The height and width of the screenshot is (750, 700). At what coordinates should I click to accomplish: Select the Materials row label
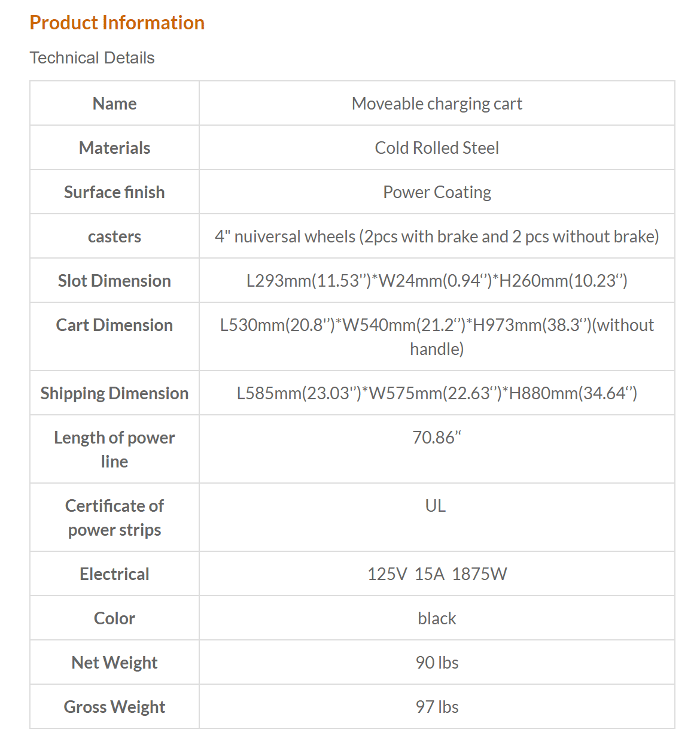114,148
